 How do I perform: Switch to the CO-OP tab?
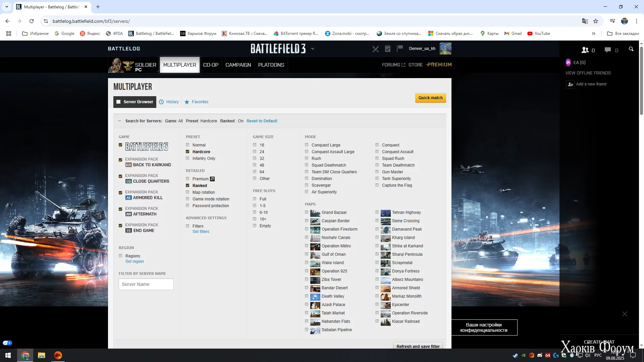pyautogui.click(x=211, y=65)
